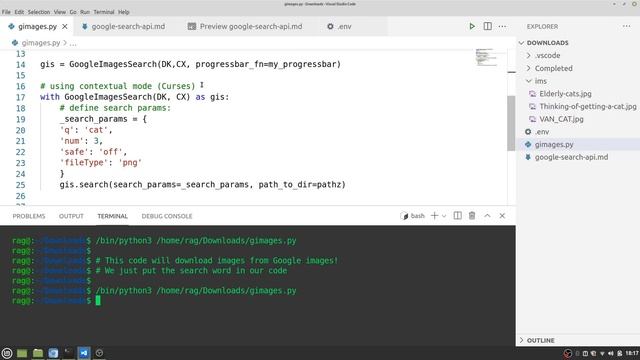Open the OUTPUT panel tab

[x=71, y=216]
